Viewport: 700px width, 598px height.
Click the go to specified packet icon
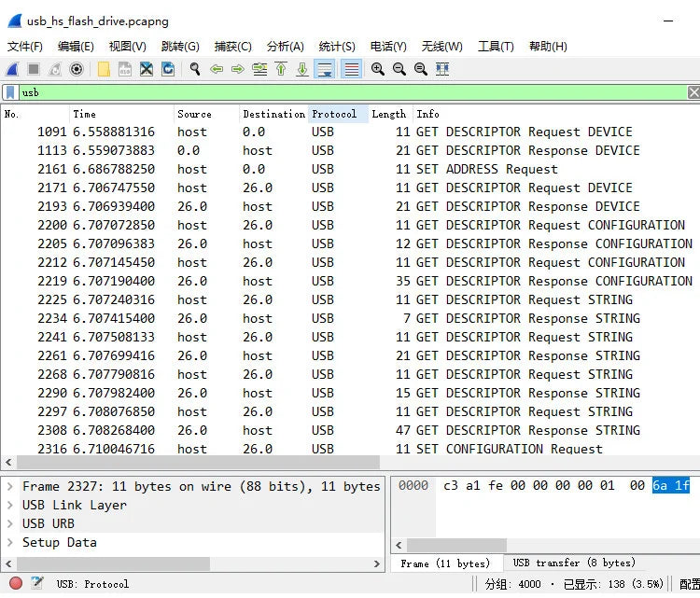coord(259,69)
